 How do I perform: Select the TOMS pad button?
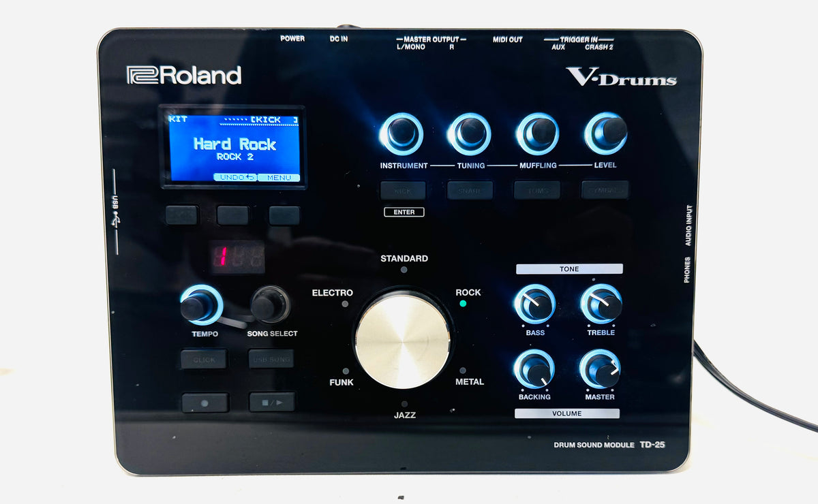point(537,190)
